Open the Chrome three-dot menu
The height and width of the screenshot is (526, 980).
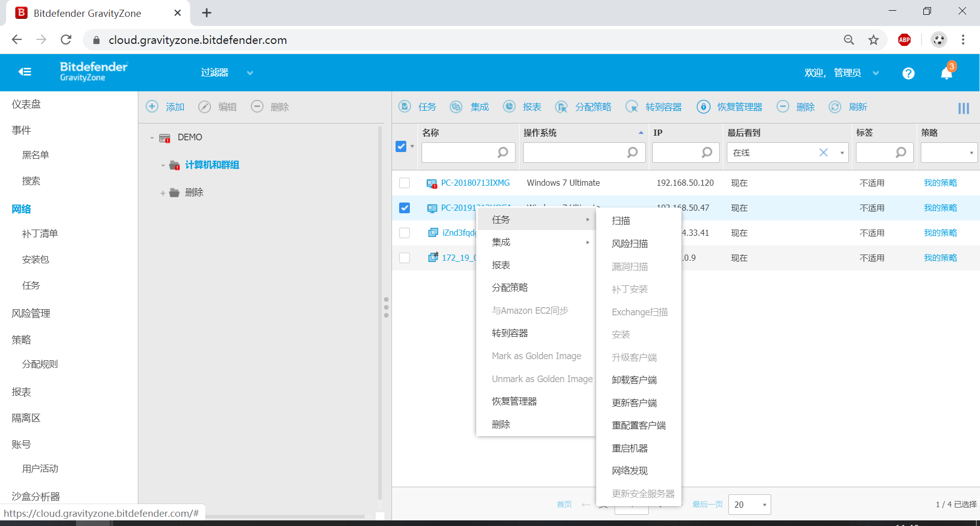coord(963,40)
